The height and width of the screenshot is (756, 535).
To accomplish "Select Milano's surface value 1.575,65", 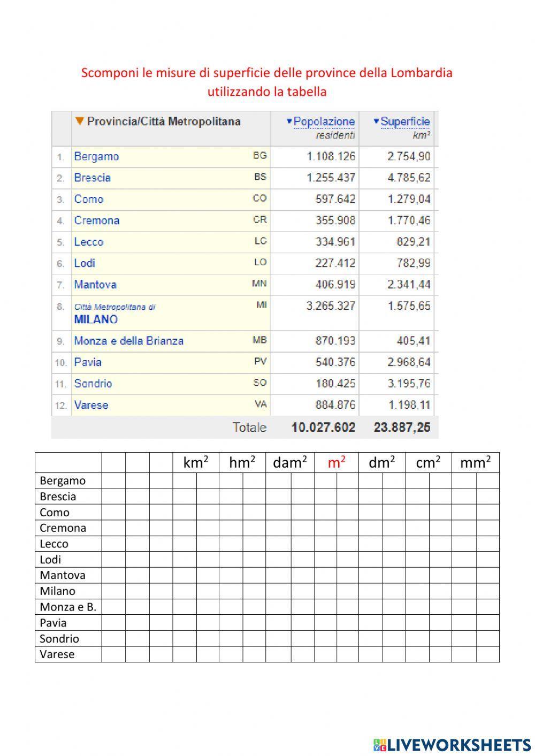I will pyautogui.click(x=409, y=306).
